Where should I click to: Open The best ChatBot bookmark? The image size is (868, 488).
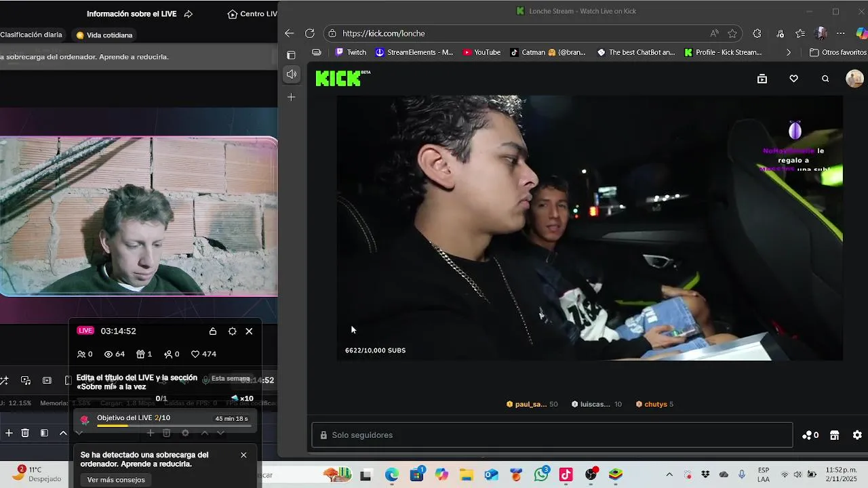(x=636, y=52)
